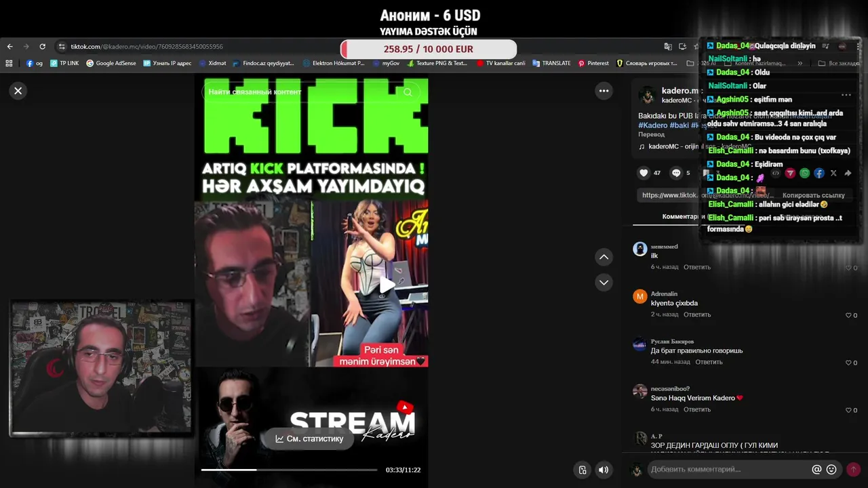Image resolution: width=868 pixels, height=488 pixels.
Task: Insert a mention with the @ icon
Action: coord(816,469)
